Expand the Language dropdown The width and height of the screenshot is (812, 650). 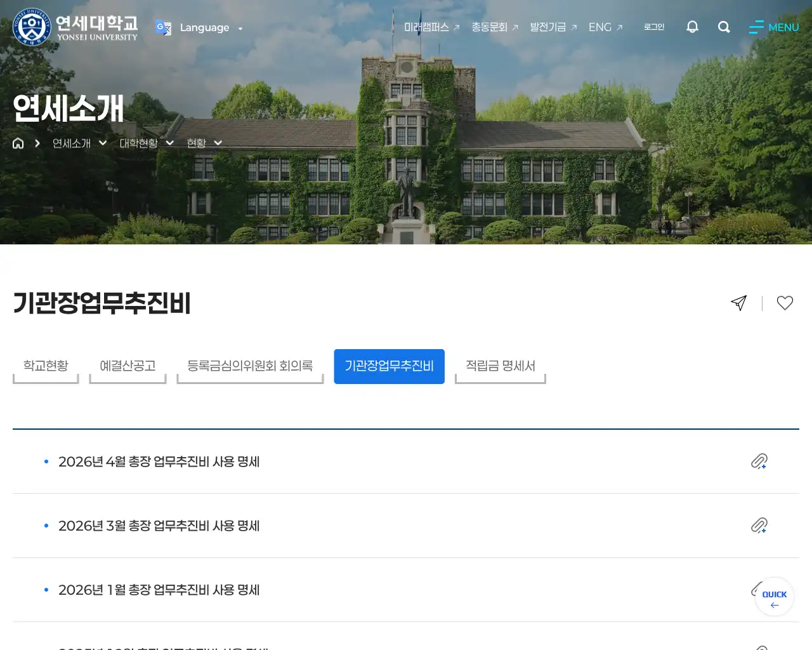pos(211,28)
